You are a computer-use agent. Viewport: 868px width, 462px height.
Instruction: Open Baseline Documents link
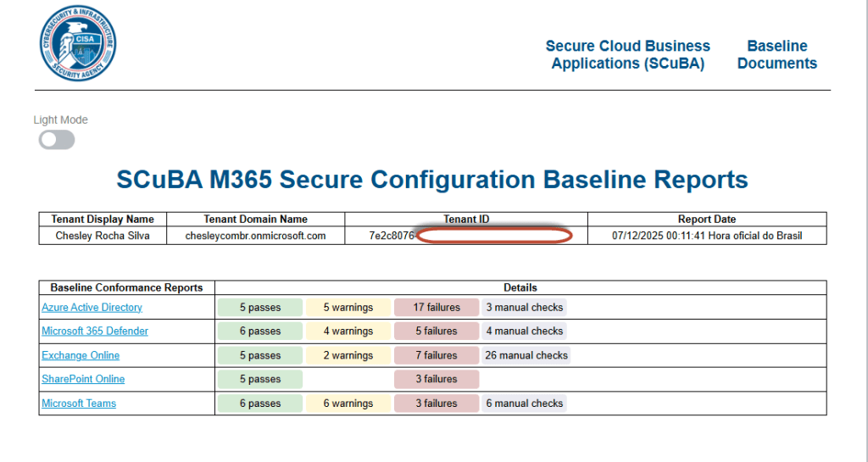776,55
